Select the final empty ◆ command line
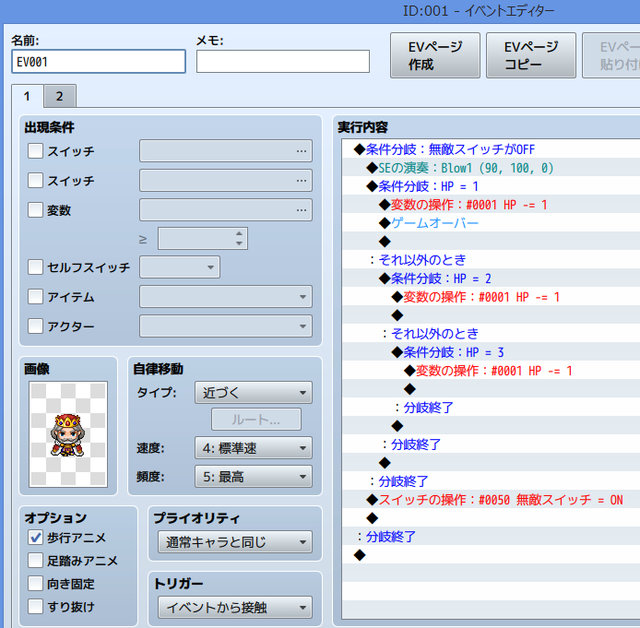This screenshot has height=628, width=640. [x=491, y=555]
